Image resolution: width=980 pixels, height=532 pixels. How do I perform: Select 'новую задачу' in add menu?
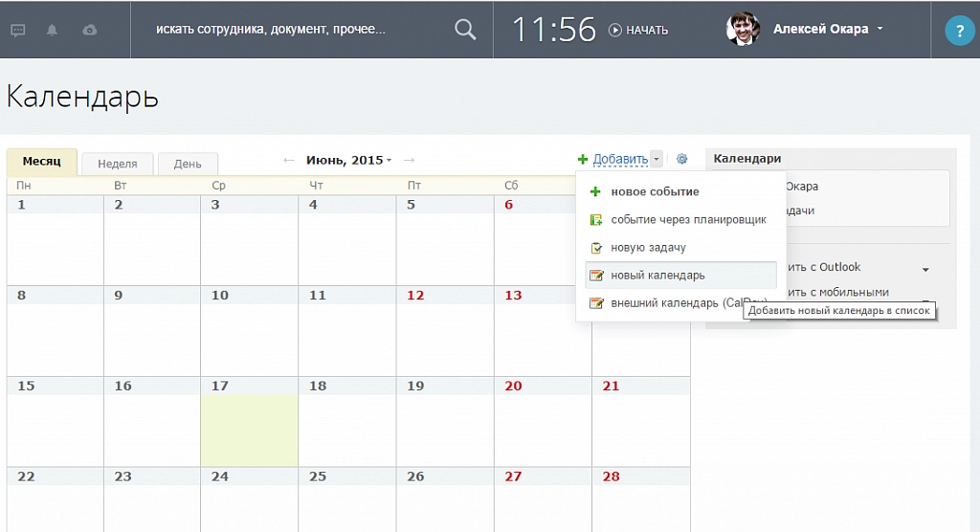pyautogui.click(x=648, y=247)
